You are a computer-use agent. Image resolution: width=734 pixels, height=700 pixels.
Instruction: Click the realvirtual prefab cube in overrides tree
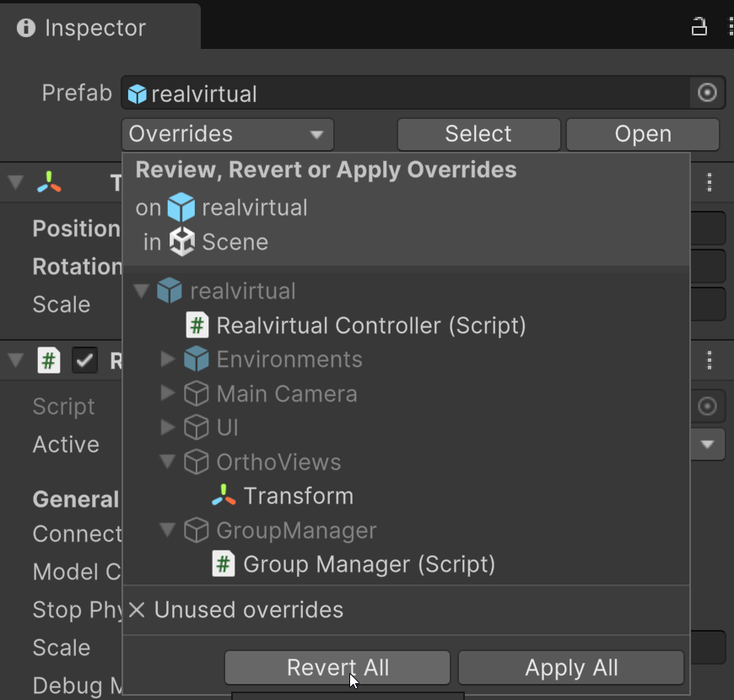(x=170, y=291)
